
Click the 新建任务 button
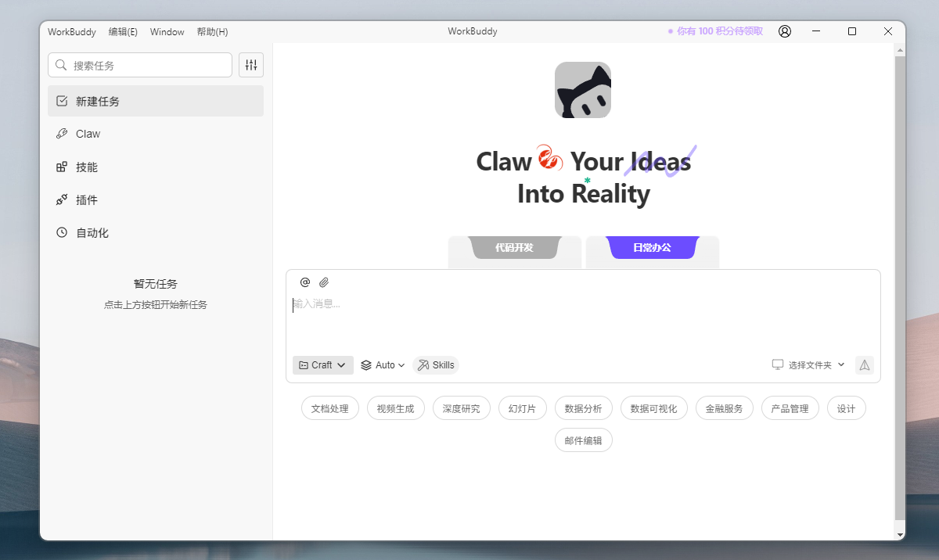coord(156,101)
